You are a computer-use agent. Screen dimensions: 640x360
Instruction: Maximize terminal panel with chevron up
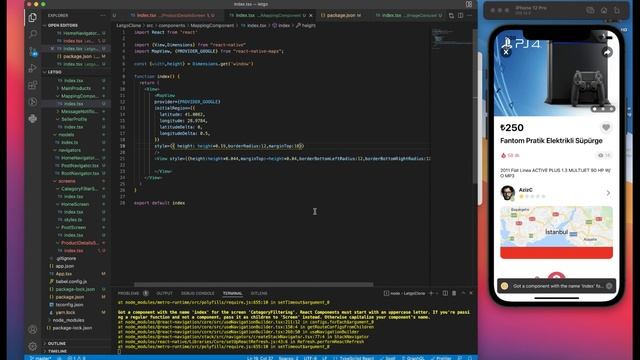tap(463, 293)
